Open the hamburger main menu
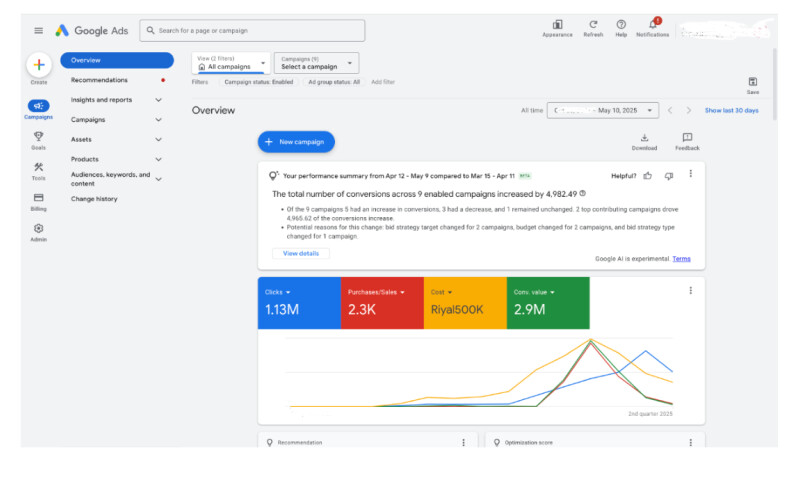 coord(39,31)
